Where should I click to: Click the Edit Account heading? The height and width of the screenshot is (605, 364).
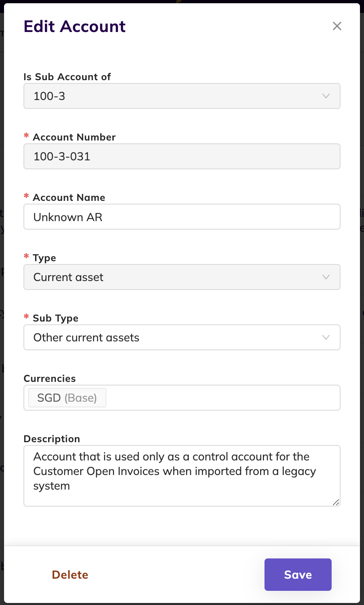coord(75,26)
